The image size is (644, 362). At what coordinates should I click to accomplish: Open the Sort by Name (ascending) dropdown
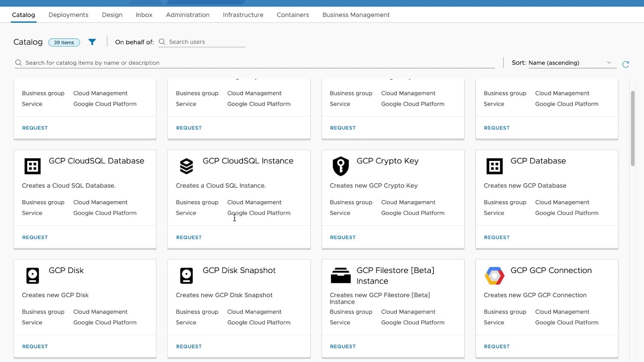572,63
